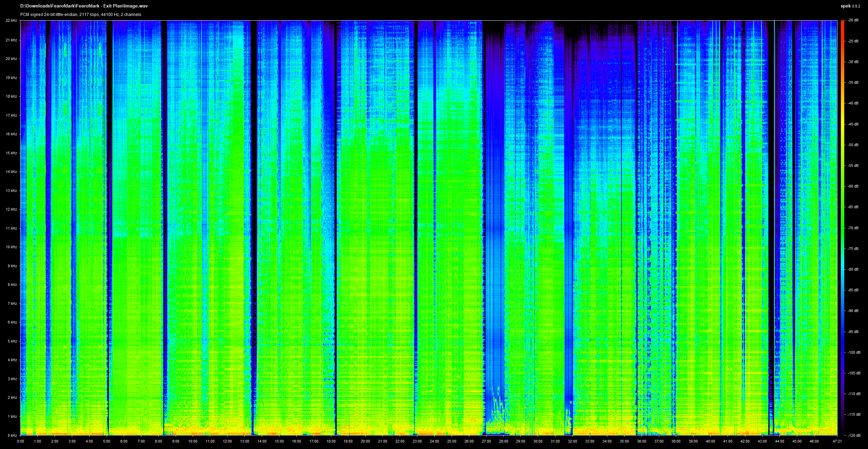Click the 27:00 time axis marker

point(486,441)
